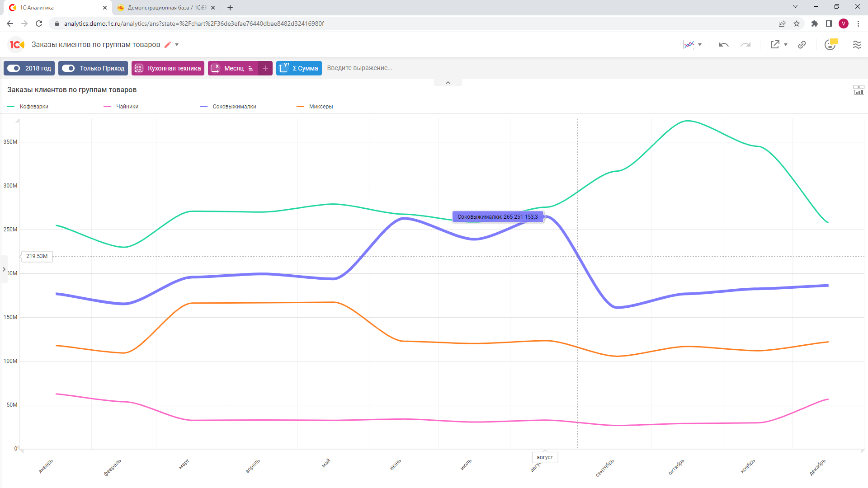Click the address bar URL
The height and width of the screenshot is (488, 868).
click(x=194, y=23)
